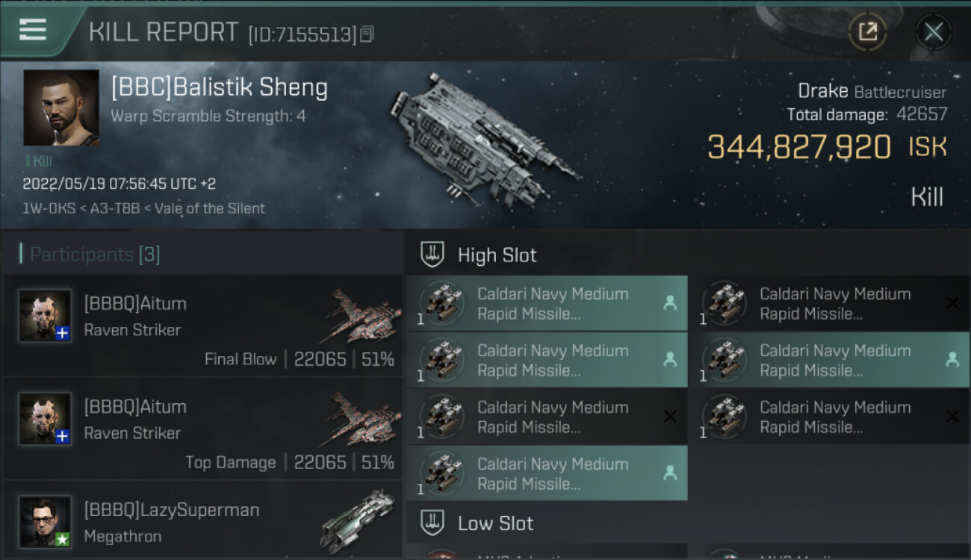Viewport: 971px width, 560px height.
Task: Open the hamburger menu icon
Action: (33, 30)
